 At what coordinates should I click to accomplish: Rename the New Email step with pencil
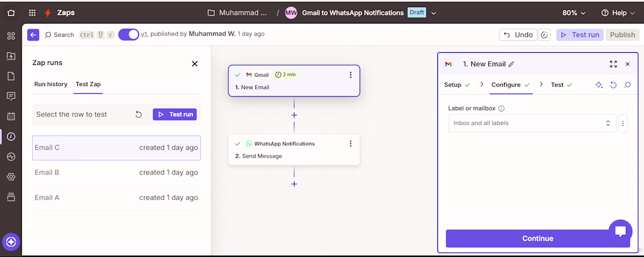(x=511, y=64)
